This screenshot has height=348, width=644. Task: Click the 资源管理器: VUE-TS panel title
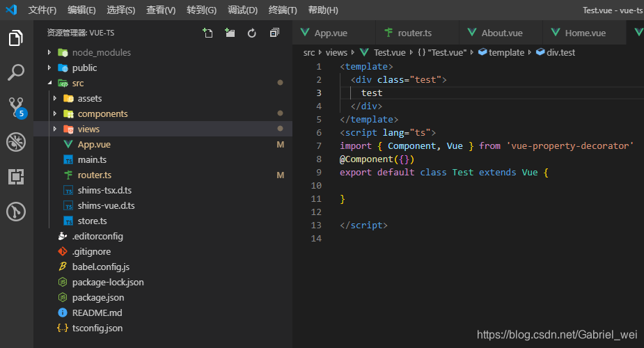(81, 33)
